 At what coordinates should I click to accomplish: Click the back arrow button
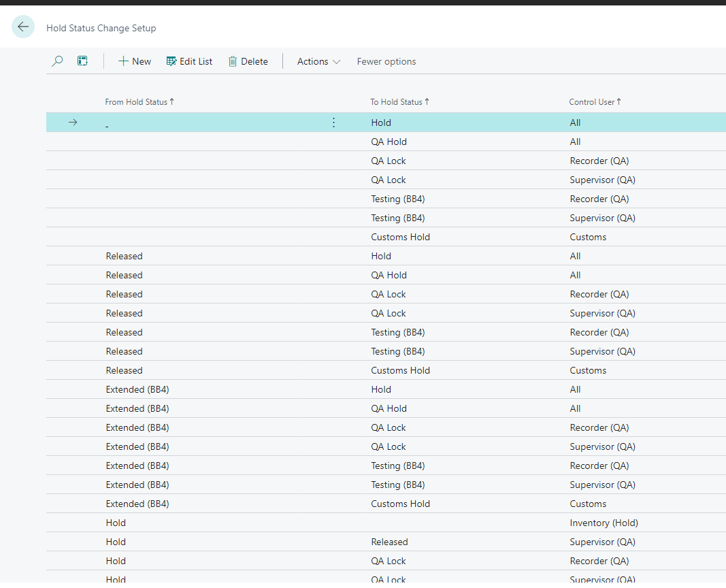(23, 27)
